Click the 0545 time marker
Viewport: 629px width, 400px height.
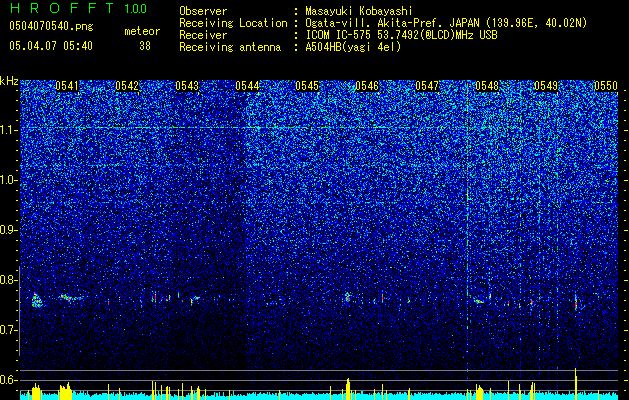pyautogui.click(x=307, y=86)
